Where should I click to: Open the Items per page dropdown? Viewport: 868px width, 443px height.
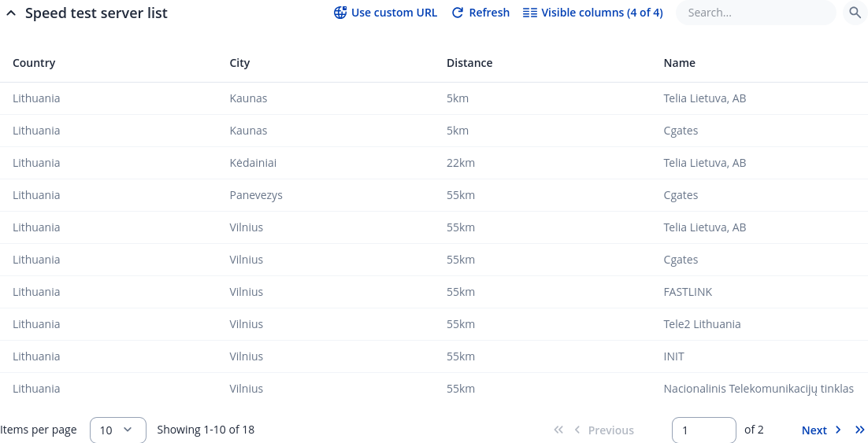pyautogui.click(x=118, y=430)
